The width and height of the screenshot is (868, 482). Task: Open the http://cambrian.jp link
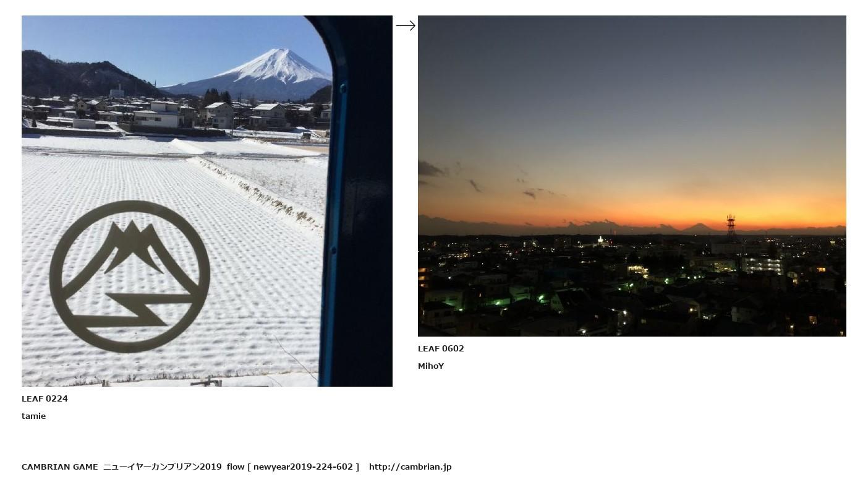[x=411, y=467]
